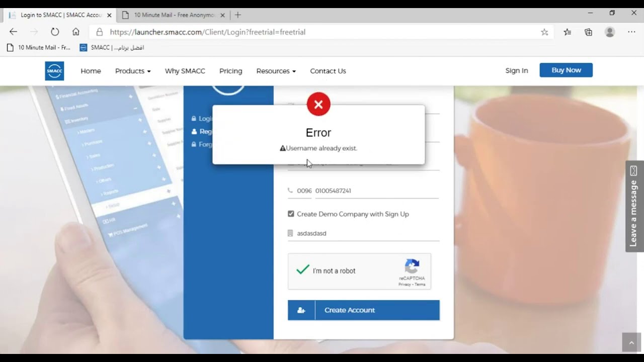Open the browser profile avatar

[x=610, y=32]
